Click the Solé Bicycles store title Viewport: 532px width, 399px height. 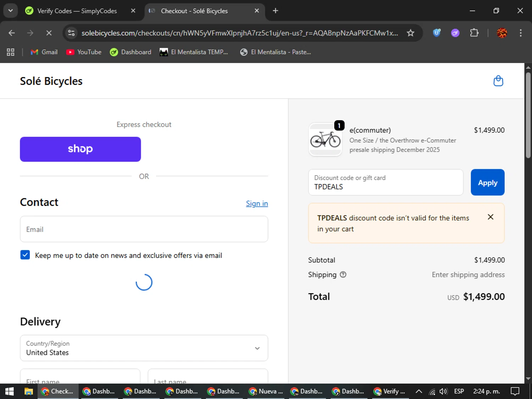coord(51,81)
